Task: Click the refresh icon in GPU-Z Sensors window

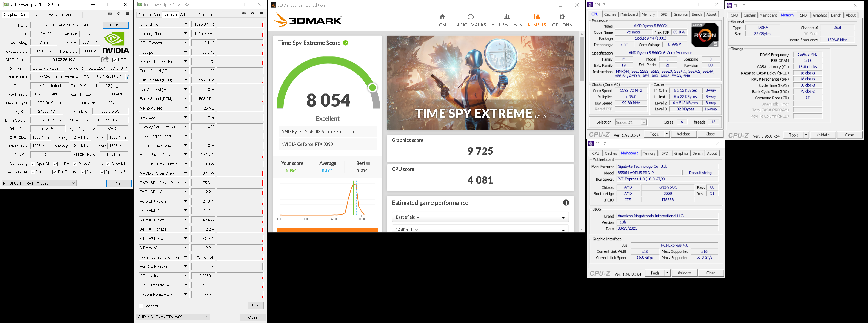Action: tap(252, 14)
